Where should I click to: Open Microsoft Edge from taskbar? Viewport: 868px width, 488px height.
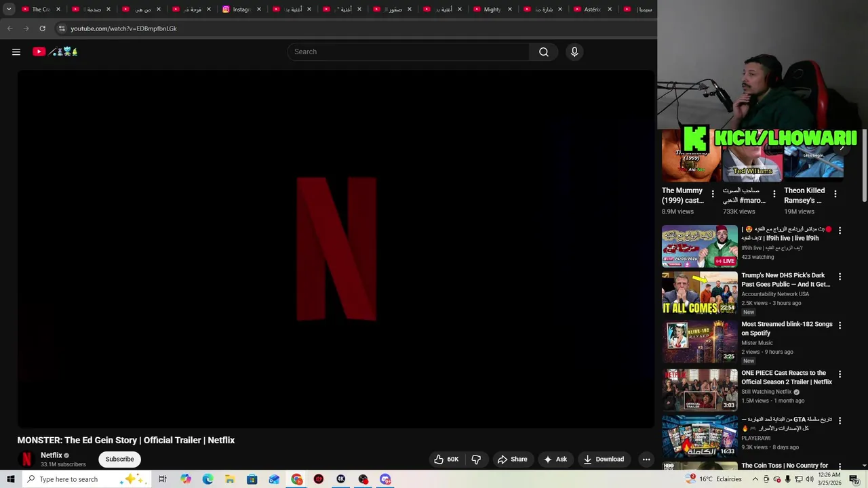pos(208,479)
